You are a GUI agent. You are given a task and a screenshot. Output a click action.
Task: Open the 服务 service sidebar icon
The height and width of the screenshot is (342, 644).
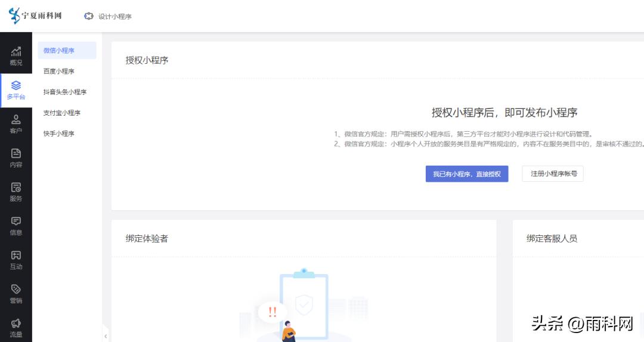tap(16, 192)
